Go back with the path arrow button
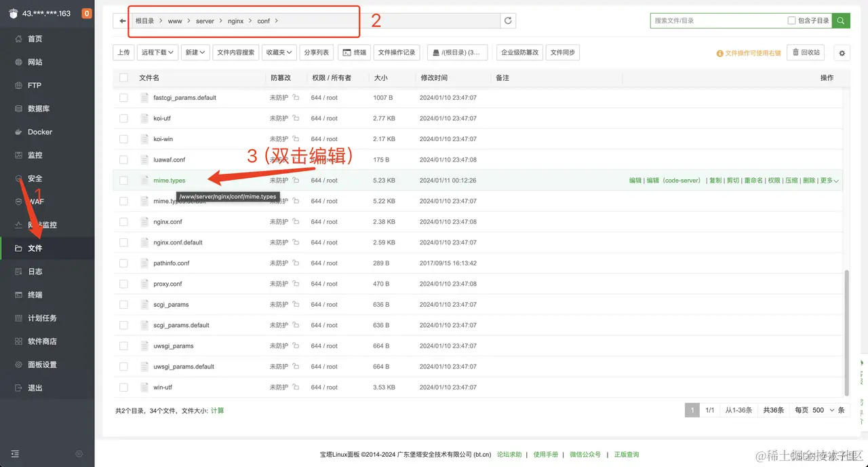The image size is (868, 467). (122, 21)
